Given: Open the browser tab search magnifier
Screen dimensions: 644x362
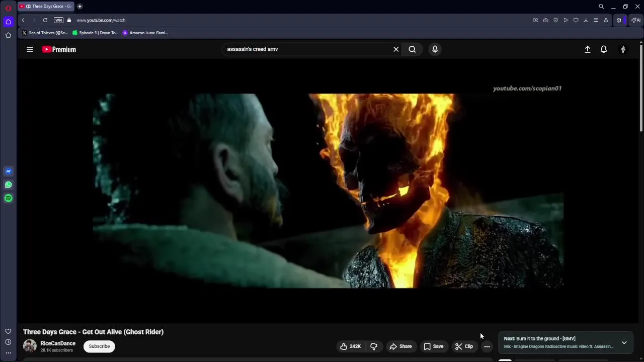Looking at the screenshot, I should click(601, 7).
